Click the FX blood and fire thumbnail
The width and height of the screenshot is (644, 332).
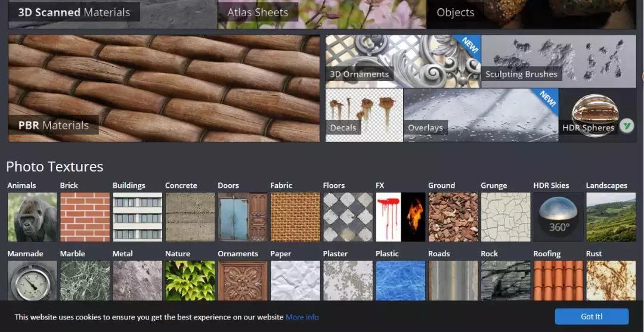click(401, 217)
